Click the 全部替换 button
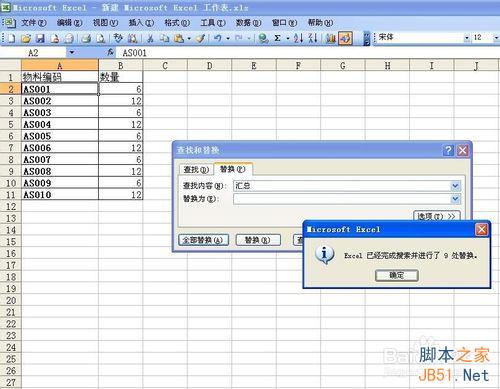The width and height of the screenshot is (500, 389). coord(203,240)
